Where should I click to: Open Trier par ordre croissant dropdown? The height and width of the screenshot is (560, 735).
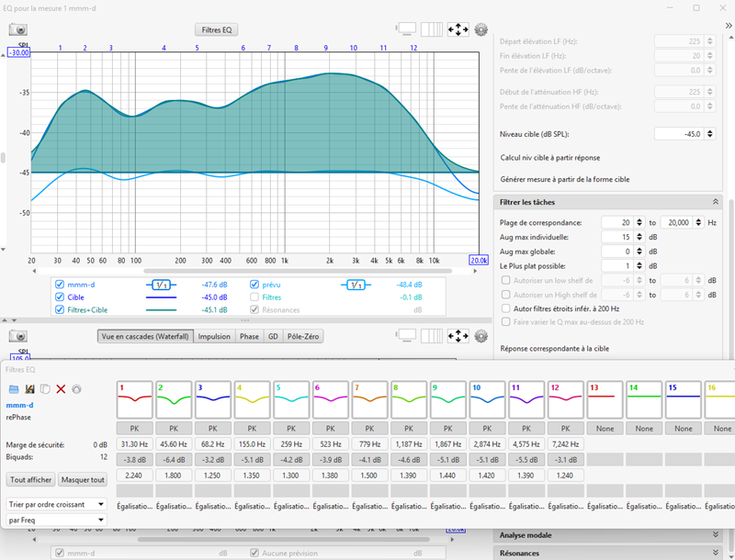(56, 504)
